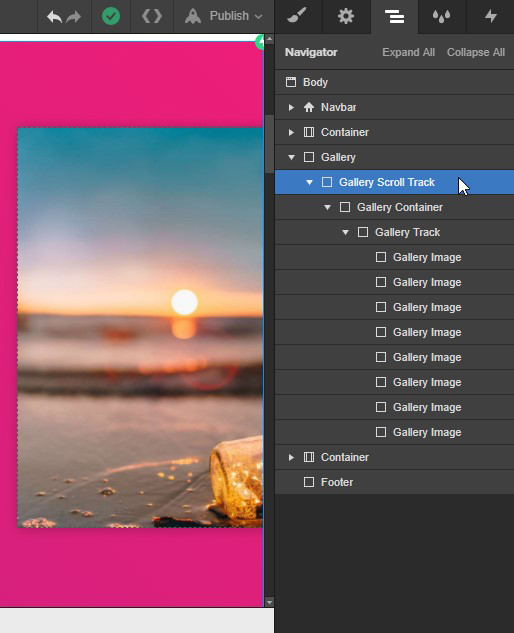This screenshot has width=514, height=633.
Task: Click the redo arrow icon
Action: [x=73, y=17]
